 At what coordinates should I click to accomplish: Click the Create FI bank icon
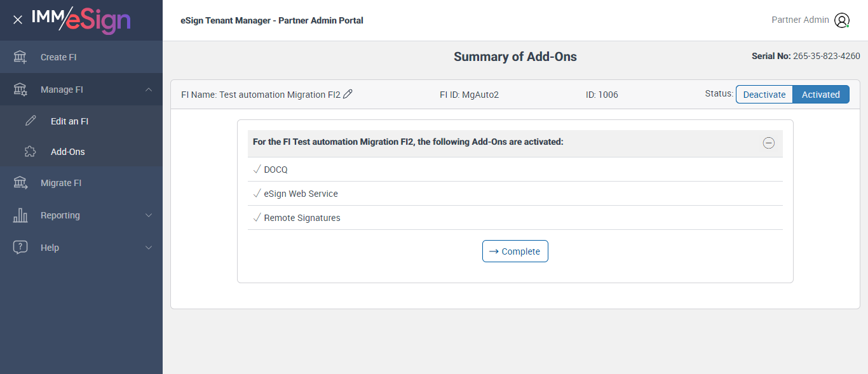(x=20, y=57)
